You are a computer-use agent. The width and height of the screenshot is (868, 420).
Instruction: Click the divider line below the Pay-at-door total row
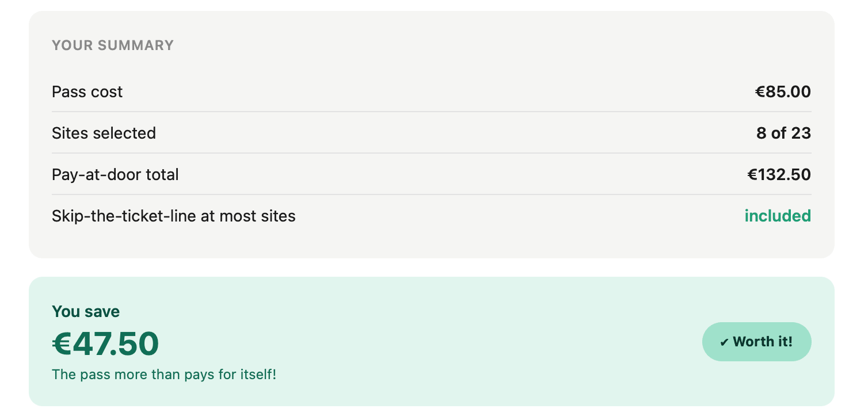[432, 194]
